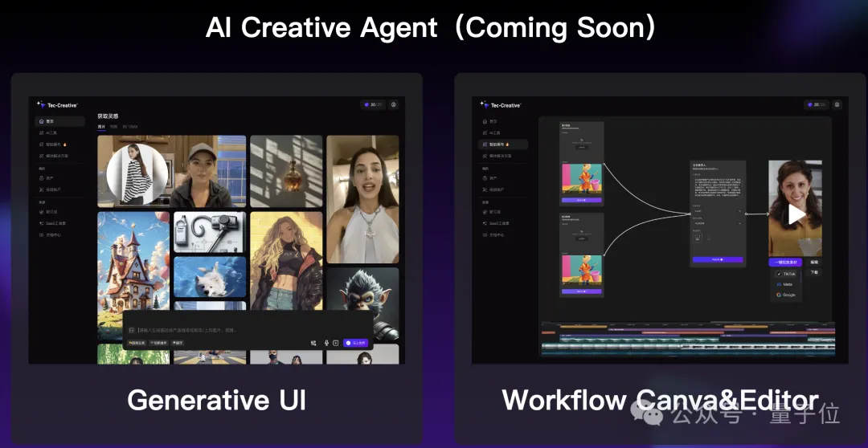868x448 pixels.
Task: Click the settings sliders icon in prompt bar
Action: click(313, 343)
